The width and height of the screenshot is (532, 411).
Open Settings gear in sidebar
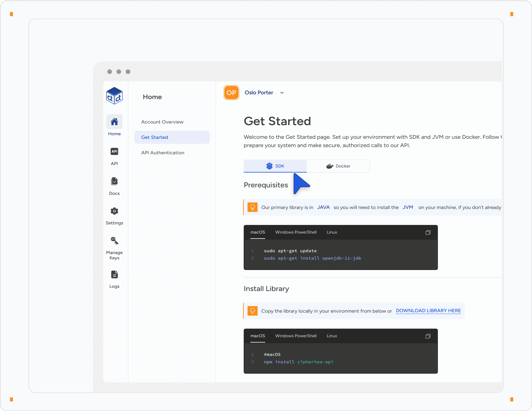coord(114,211)
